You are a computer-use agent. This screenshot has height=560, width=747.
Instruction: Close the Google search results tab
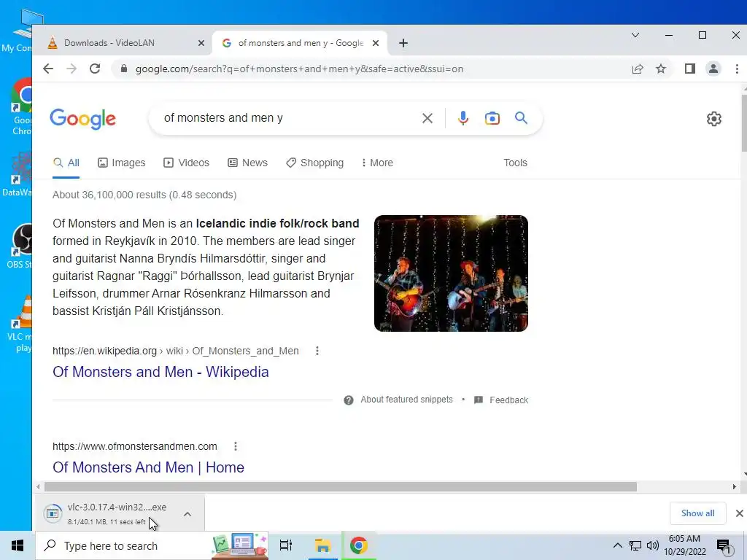[x=376, y=43]
